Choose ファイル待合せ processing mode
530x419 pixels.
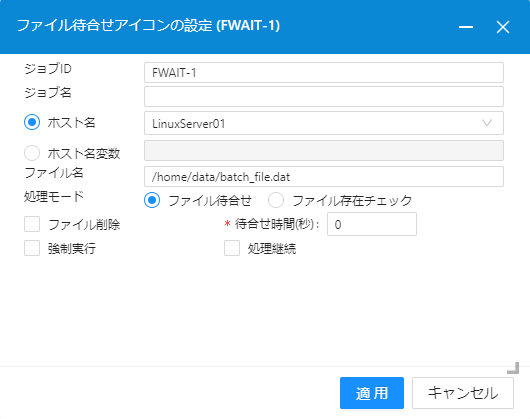point(152,200)
